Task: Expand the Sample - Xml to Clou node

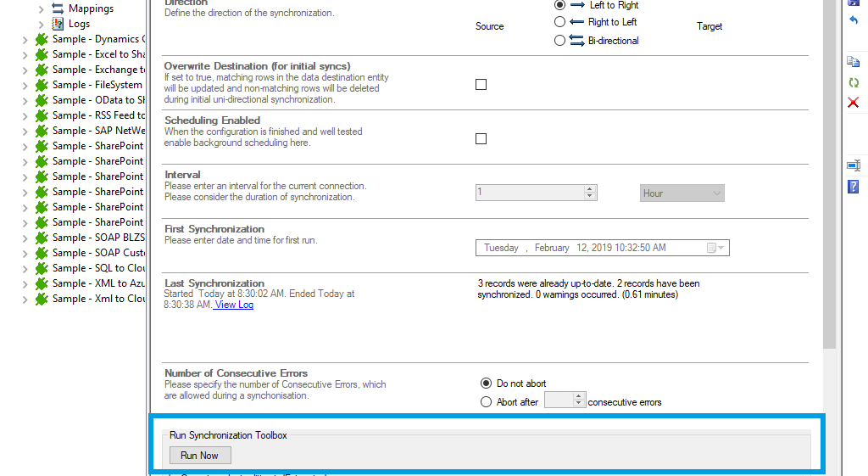Action: (x=25, y=300)
